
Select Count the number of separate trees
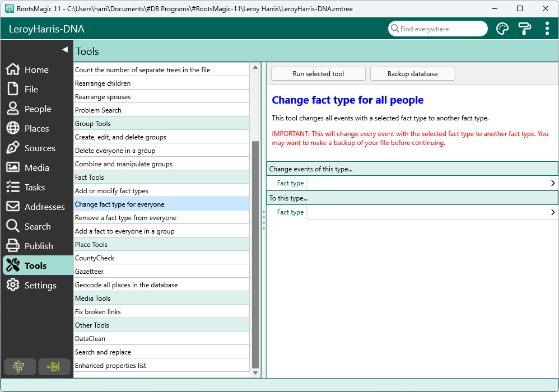click(161, 70)
